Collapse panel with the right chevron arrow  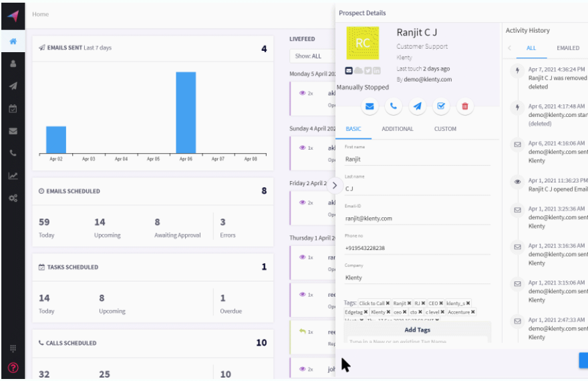pyautogui.click(x=334, y=186)
